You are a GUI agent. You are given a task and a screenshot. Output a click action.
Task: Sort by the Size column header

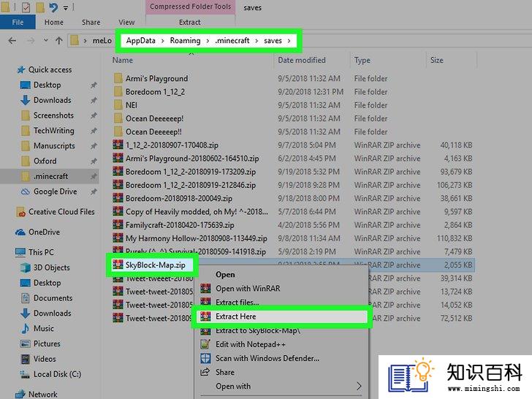(x=437, y=60)
